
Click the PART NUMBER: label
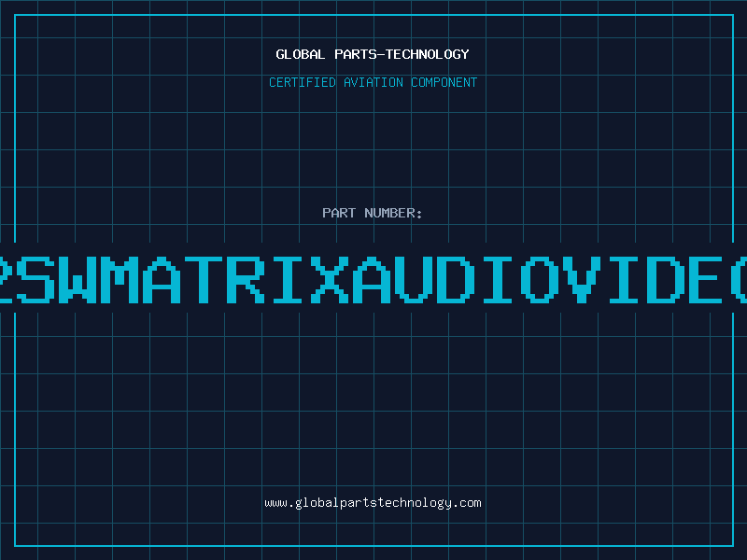pos(373,213)
